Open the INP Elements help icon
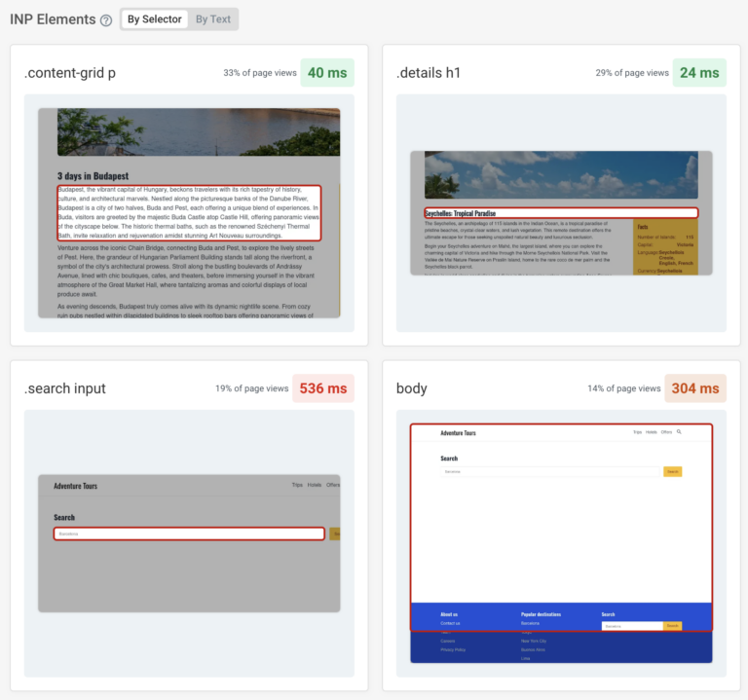This screenshot has height=700, width=748. (x=106, y=20)
